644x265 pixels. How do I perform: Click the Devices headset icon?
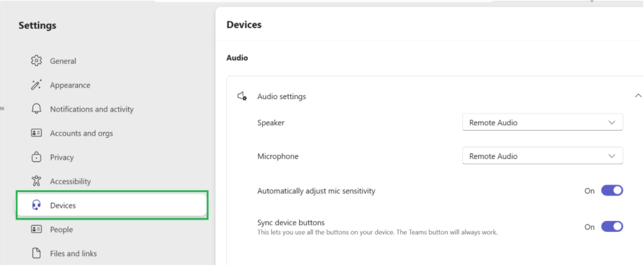(x=36, y=205)
